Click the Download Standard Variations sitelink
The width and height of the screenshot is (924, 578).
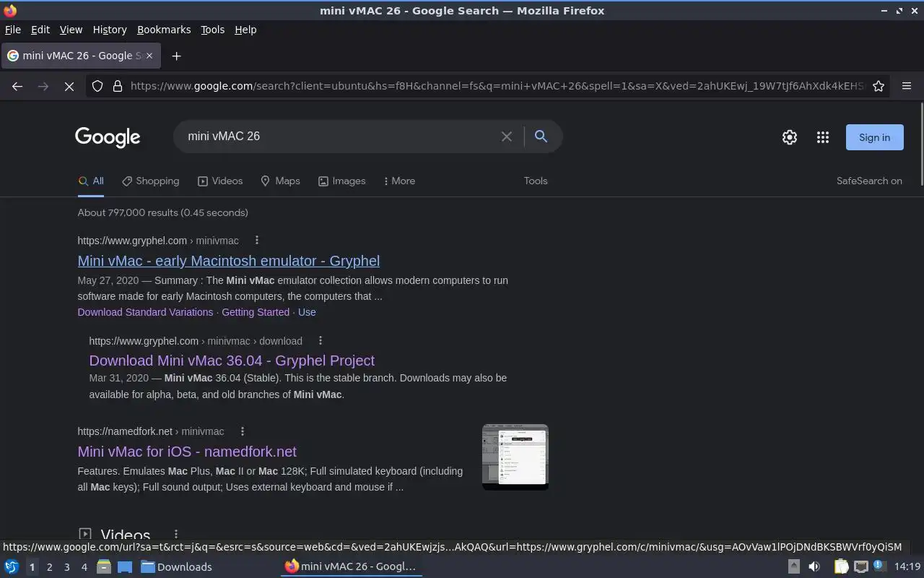[145, 312]
